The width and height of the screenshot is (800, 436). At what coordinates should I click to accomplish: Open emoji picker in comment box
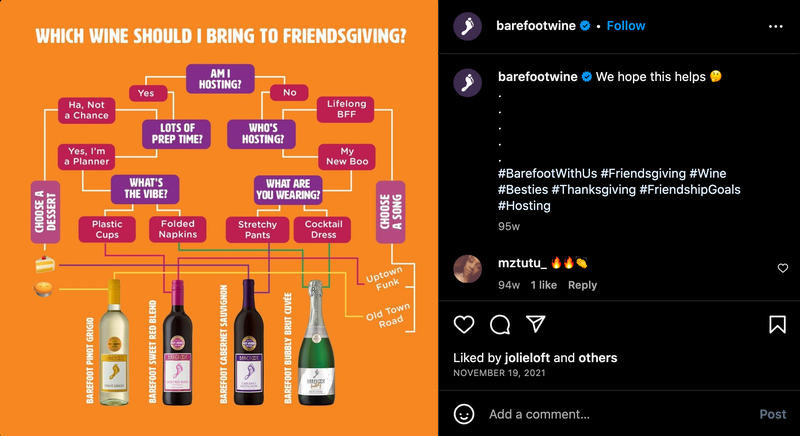point(464,414)
